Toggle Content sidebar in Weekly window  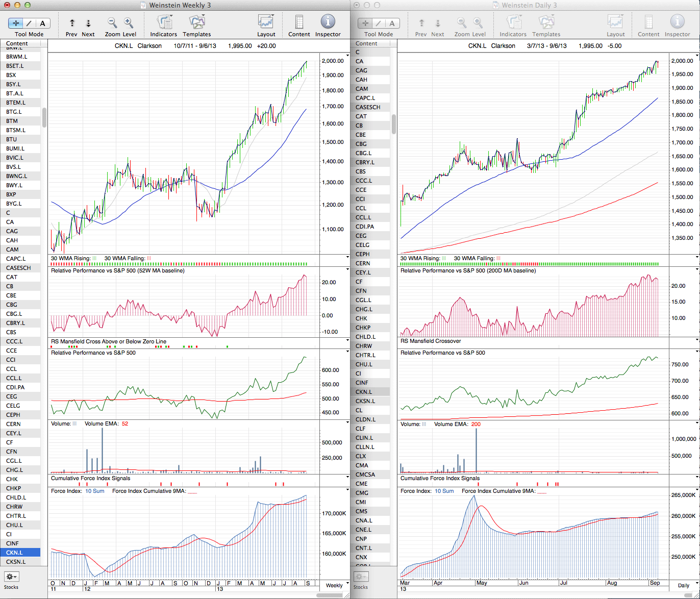point(299,23)
